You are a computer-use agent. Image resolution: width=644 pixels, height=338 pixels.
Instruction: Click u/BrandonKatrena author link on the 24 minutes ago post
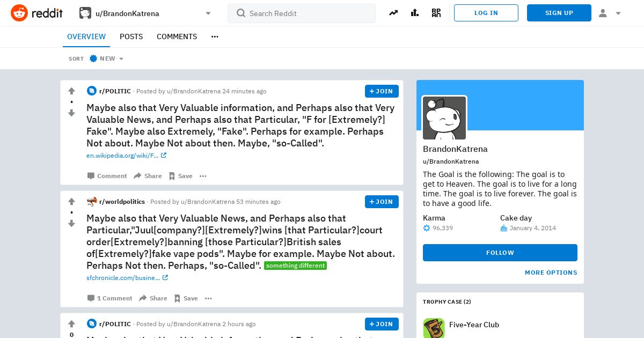194,91
